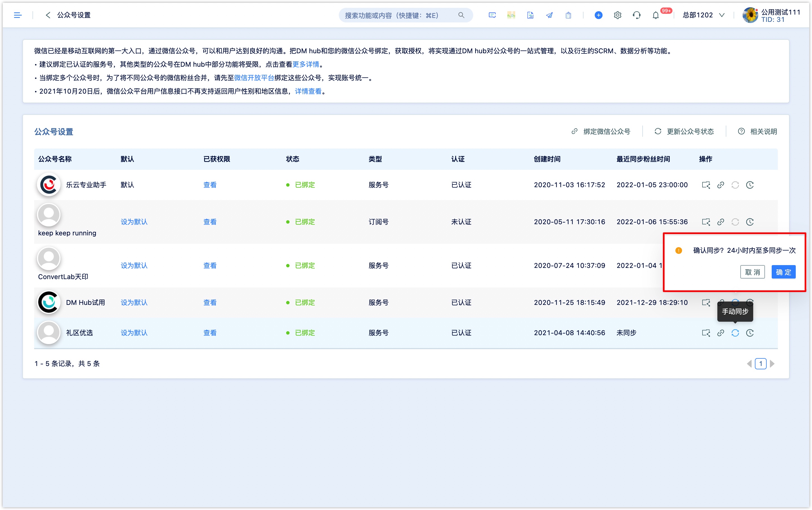Screen dimensions: 812x510
Task: Click the link icon in the keep keep running row
Action: [720, 222]
